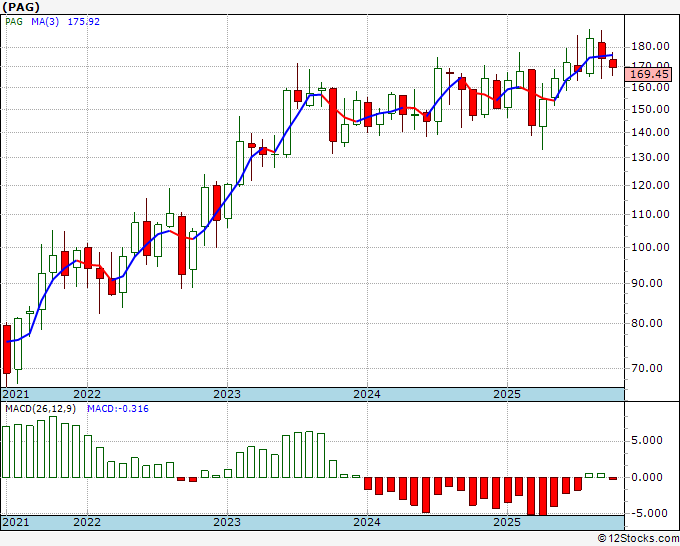Click the 140.00 price axis label
This screenshot has height=546, width=680.
tap(651, 132)
